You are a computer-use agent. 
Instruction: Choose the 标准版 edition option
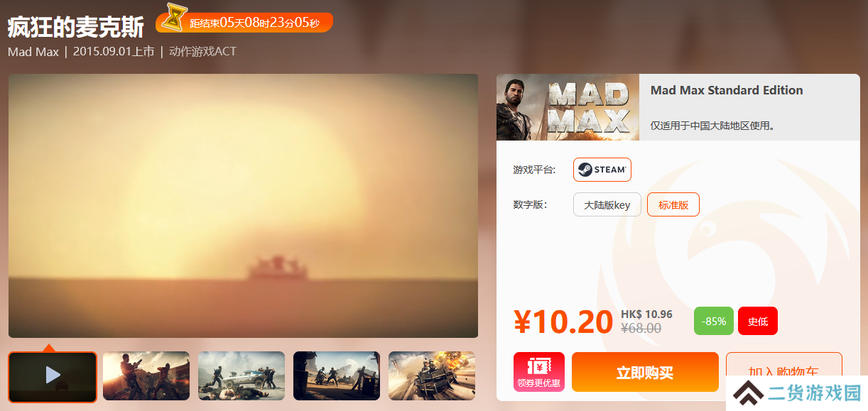click(673, 204)
